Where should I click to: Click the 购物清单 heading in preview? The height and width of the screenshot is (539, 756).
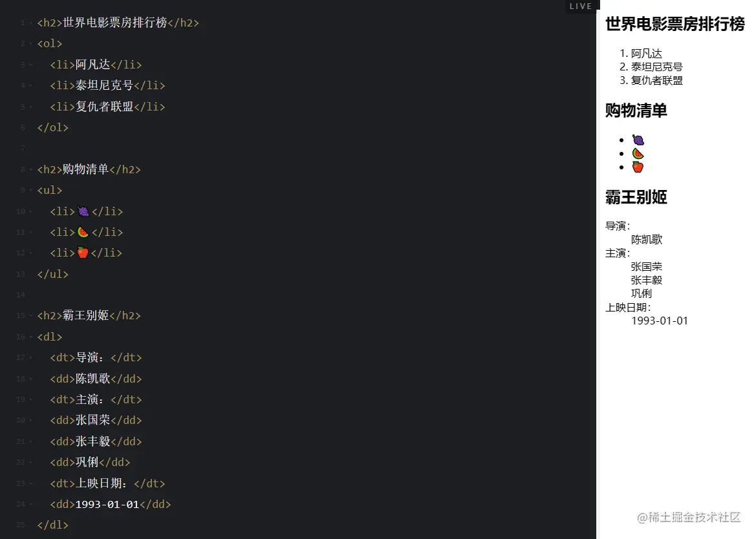tap(636, 111)
